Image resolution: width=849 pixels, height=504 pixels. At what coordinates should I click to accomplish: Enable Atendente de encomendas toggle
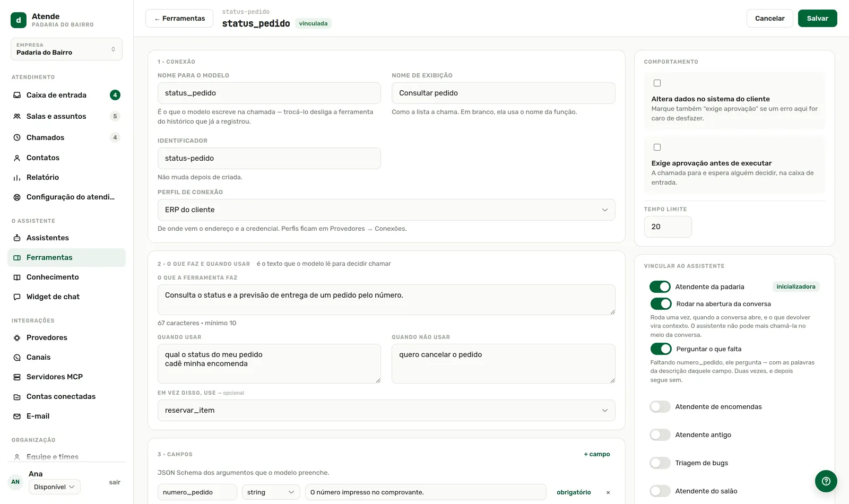click(x=660, y=406)
